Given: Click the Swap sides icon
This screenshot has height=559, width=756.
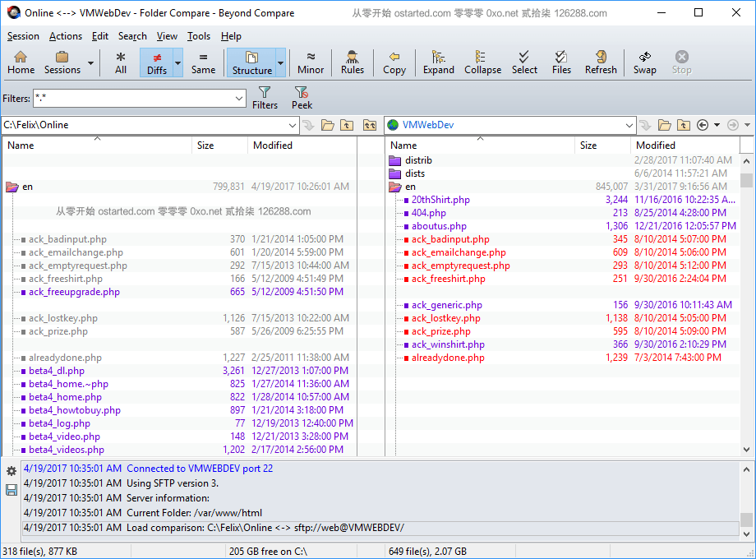Looking at the screenshot, I should click(644, 62).
